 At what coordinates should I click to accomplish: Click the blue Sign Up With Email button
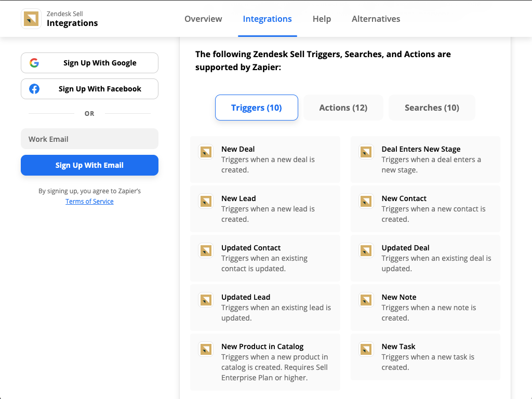click(89, 165)
